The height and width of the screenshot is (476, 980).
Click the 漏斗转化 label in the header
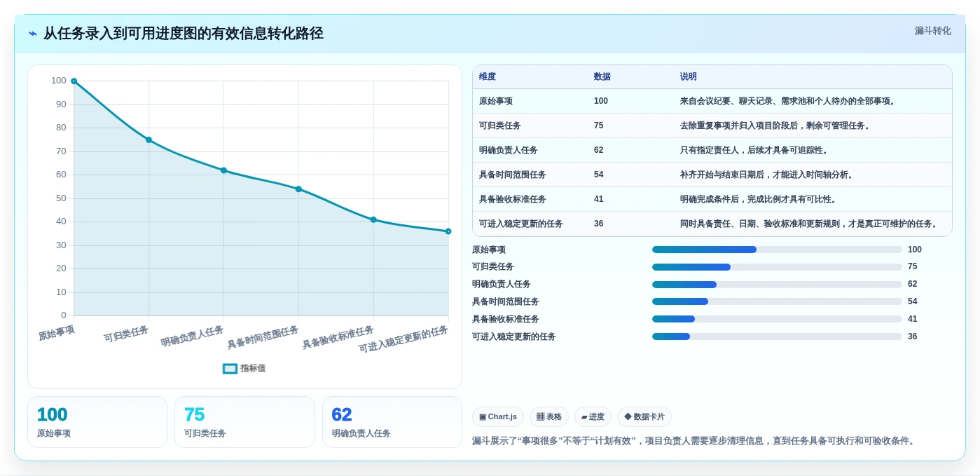coord(932,31)
